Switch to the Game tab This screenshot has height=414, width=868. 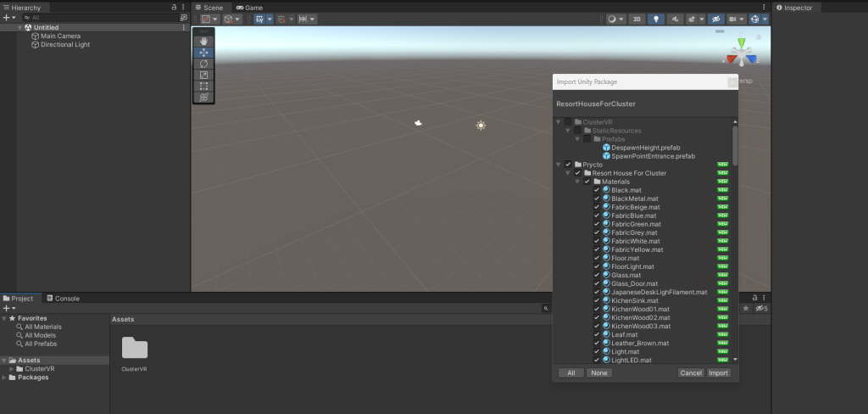tap(250, 8)
